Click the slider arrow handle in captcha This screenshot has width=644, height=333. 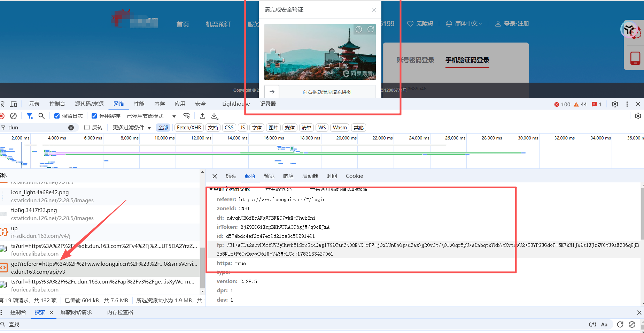click(x=272, y=92)
